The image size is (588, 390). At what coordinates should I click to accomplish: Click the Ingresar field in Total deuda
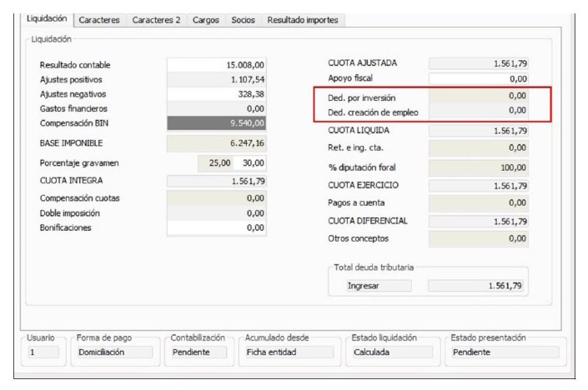[x=379, y=286]
